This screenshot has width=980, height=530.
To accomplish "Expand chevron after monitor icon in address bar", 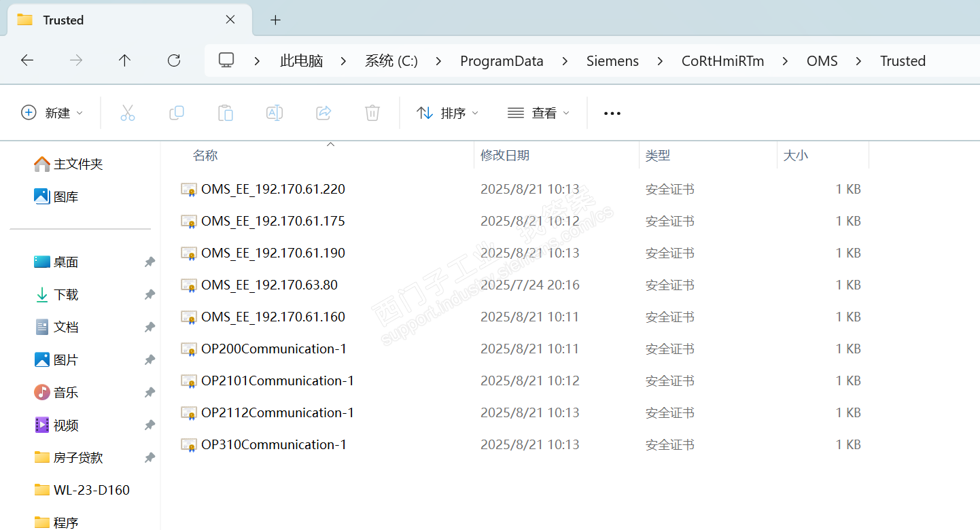I will (257, 61).
